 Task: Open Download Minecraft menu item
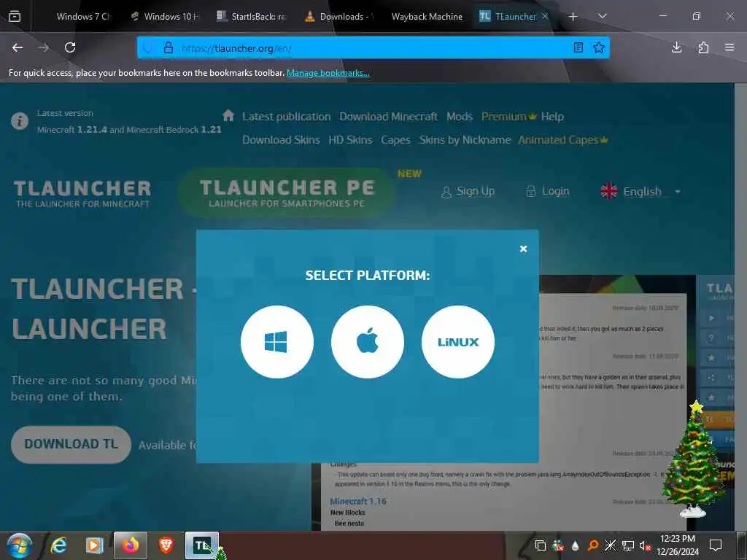[x=388, y=117]
